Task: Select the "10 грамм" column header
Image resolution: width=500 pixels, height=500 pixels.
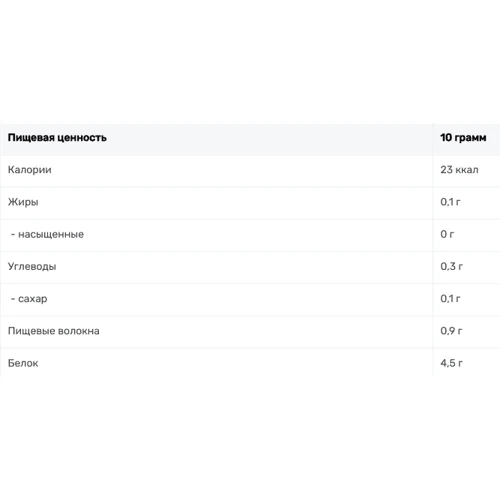Action: 463,138
